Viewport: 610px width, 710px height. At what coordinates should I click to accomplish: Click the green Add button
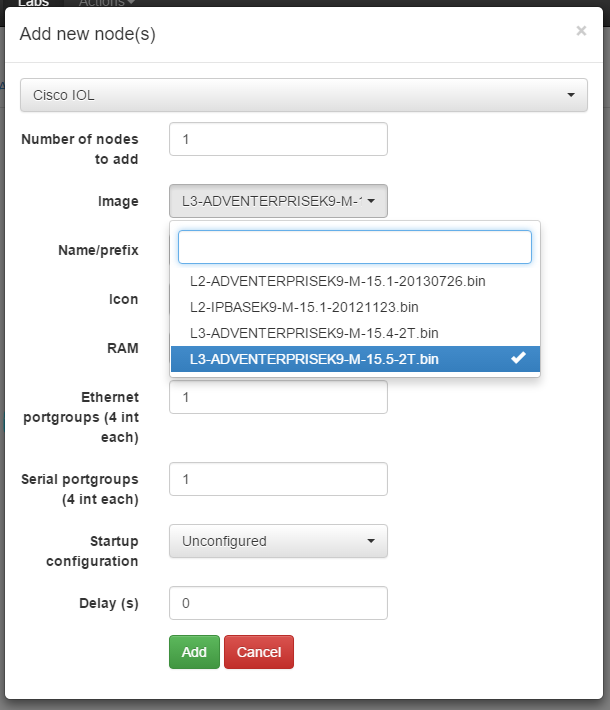tap(194, 652)
